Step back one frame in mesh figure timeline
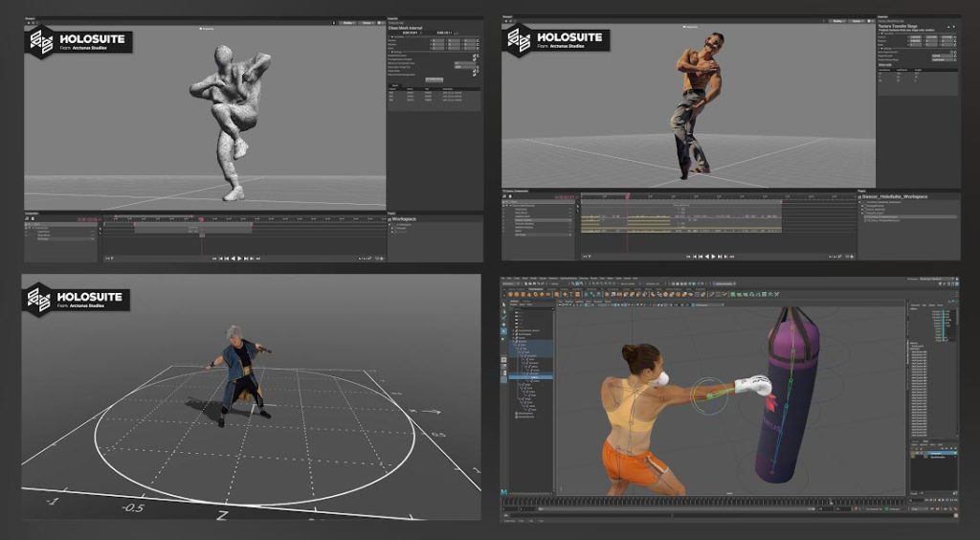The width and height of the screenshot is (980, 540). click(x=227, y=259)
